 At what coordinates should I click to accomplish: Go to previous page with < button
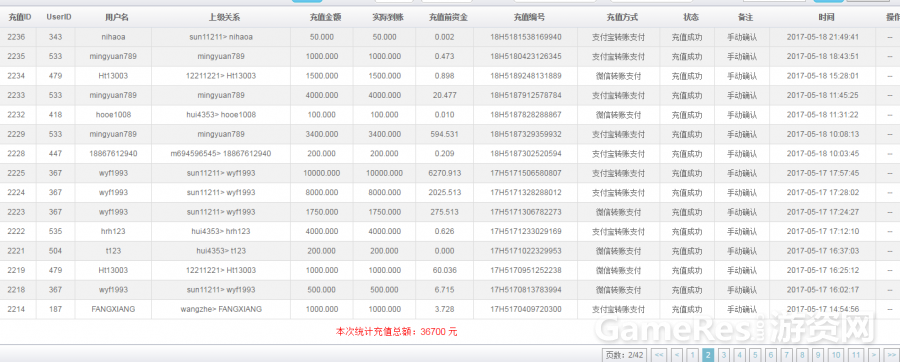click(x=677, y=355)
